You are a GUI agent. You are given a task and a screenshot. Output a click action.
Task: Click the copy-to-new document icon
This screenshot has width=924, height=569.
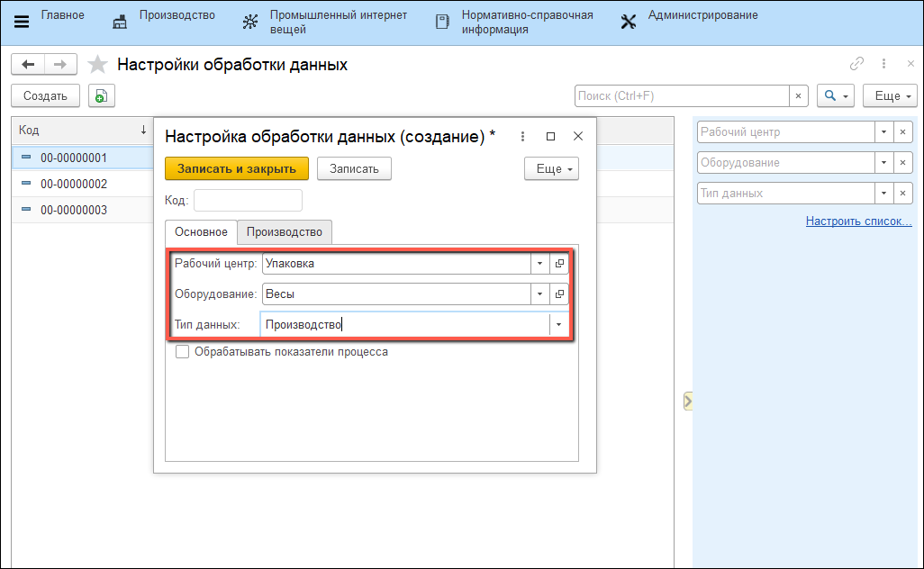click(x=101, y=95)
